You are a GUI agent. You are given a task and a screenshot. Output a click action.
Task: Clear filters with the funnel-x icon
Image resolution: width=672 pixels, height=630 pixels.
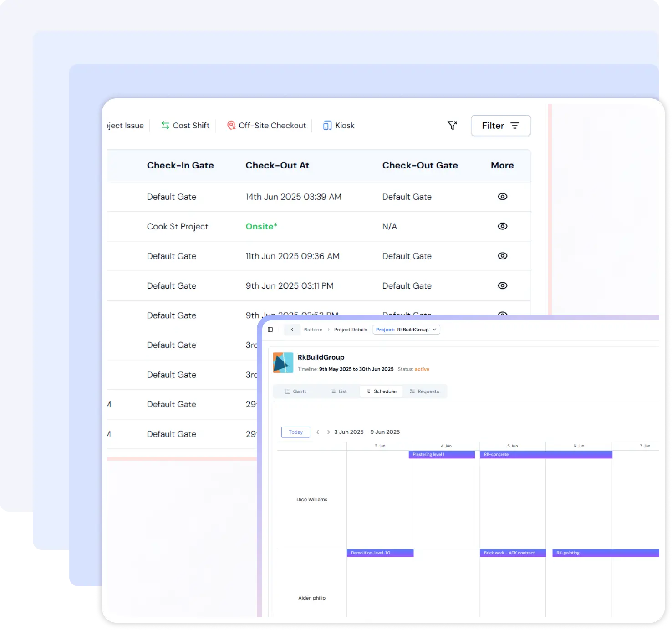pyautogui.click(x=452, y=125)
